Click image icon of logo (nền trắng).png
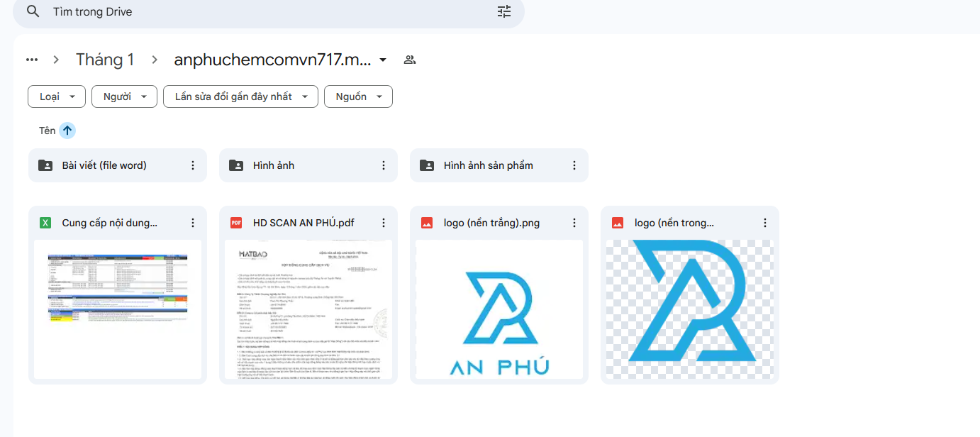 tap(427, 223)
